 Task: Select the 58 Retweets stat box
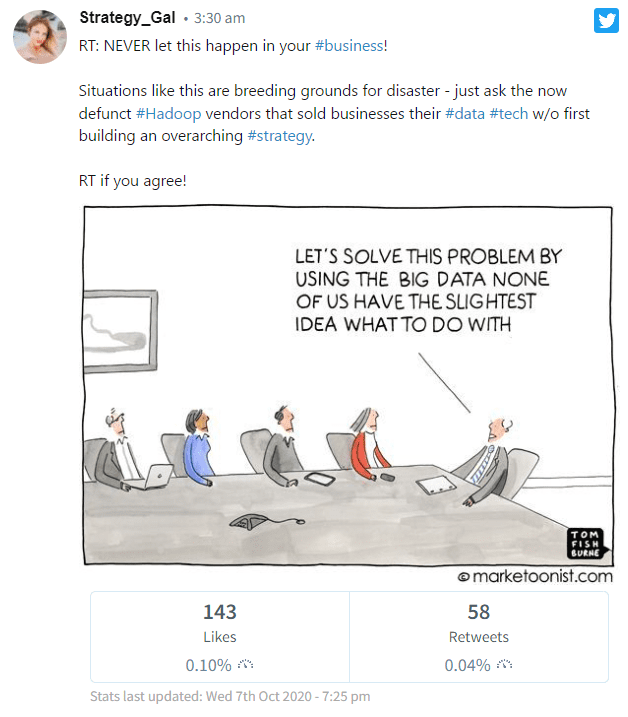(479, 637)
